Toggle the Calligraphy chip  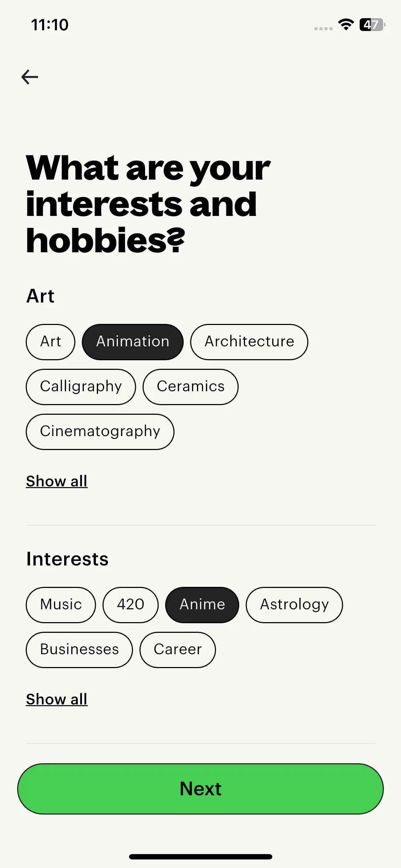click(x=81, y=387)
